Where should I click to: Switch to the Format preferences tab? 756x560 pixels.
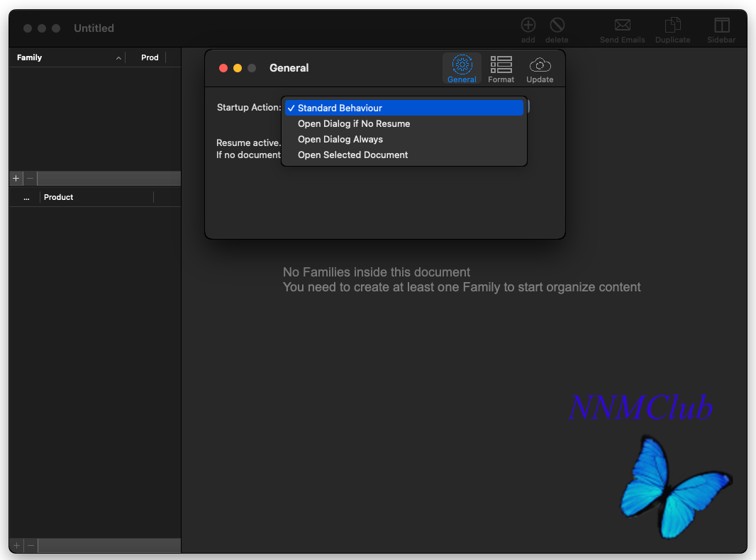501,68
